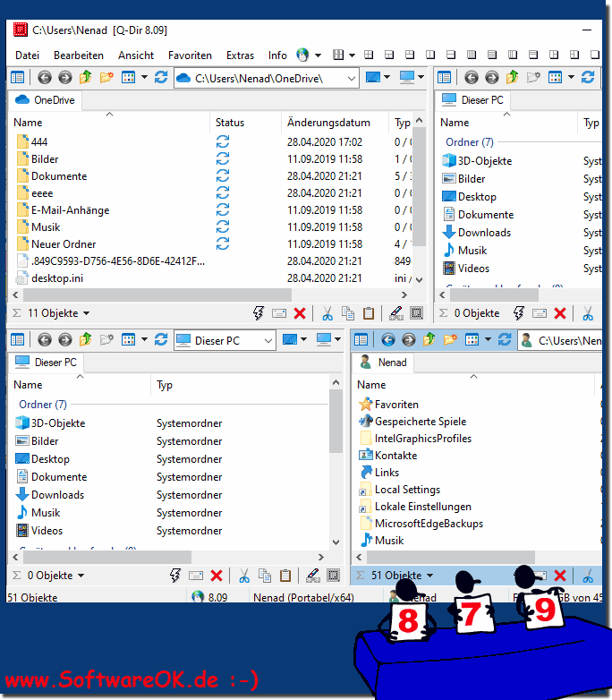Click globe icon in bottom status bar
The image size is (612, 700).
tap(198, 597)
